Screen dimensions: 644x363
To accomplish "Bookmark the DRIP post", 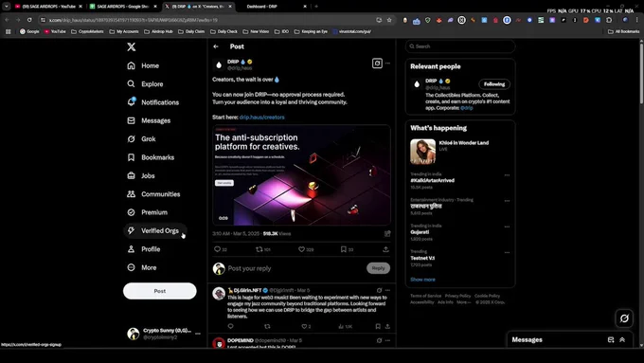I will pyautogui.click(x=344, y=249).
